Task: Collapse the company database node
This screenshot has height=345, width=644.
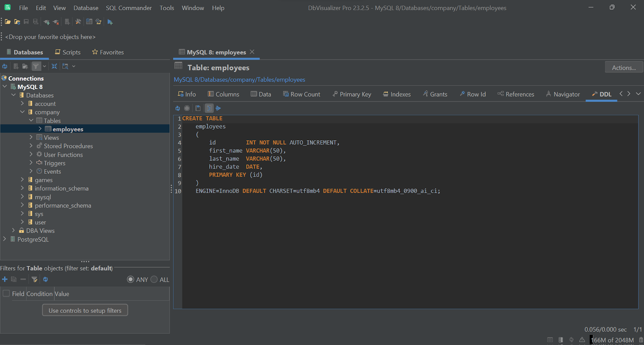Action: coord(22,112)
